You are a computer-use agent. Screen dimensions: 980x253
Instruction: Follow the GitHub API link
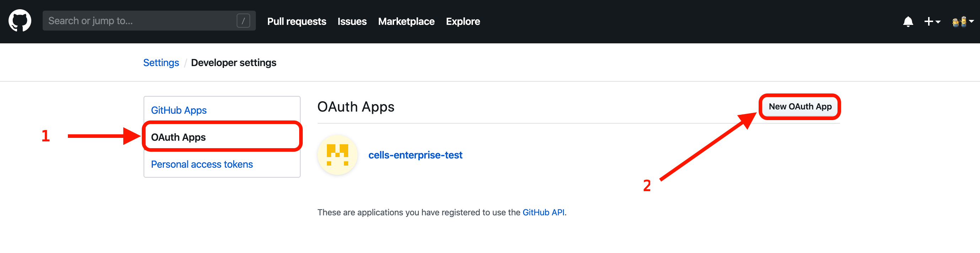543,212
